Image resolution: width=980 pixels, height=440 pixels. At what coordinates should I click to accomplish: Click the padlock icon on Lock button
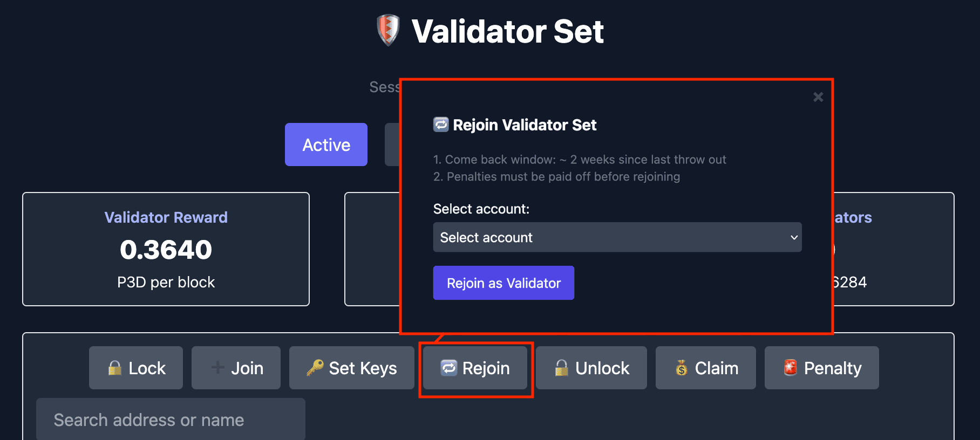click(114, 368)
